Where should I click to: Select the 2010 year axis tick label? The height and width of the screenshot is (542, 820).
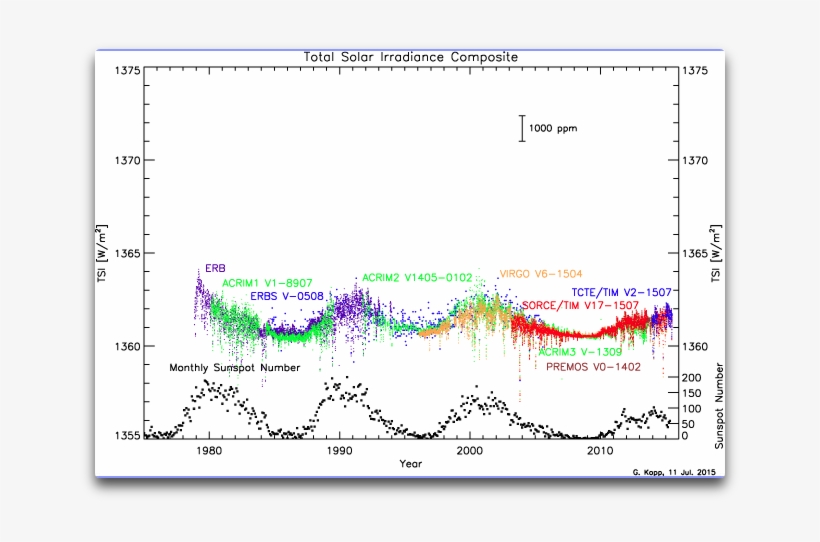click(x=600, y=451)
